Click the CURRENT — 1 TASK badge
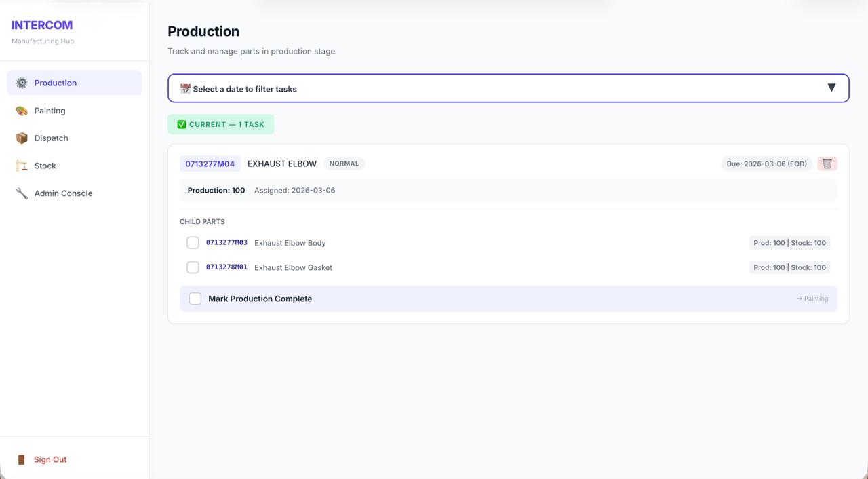 (221, 124)
